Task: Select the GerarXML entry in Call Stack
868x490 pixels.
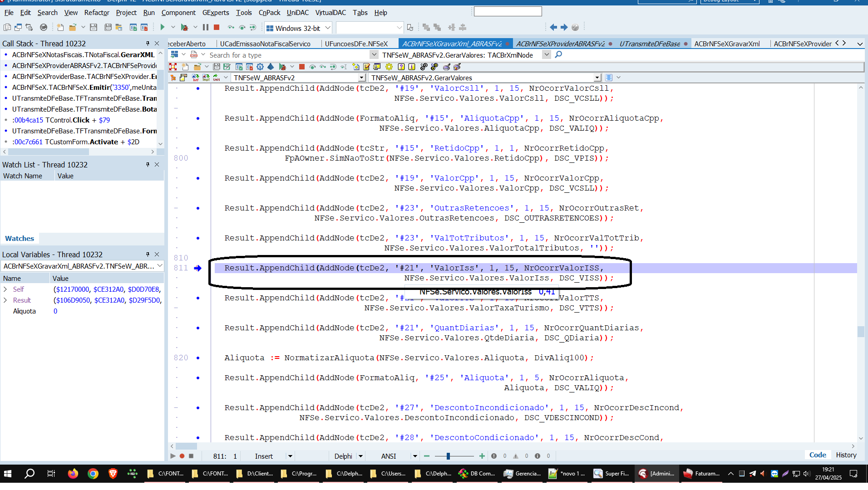Action: (83, 54)
